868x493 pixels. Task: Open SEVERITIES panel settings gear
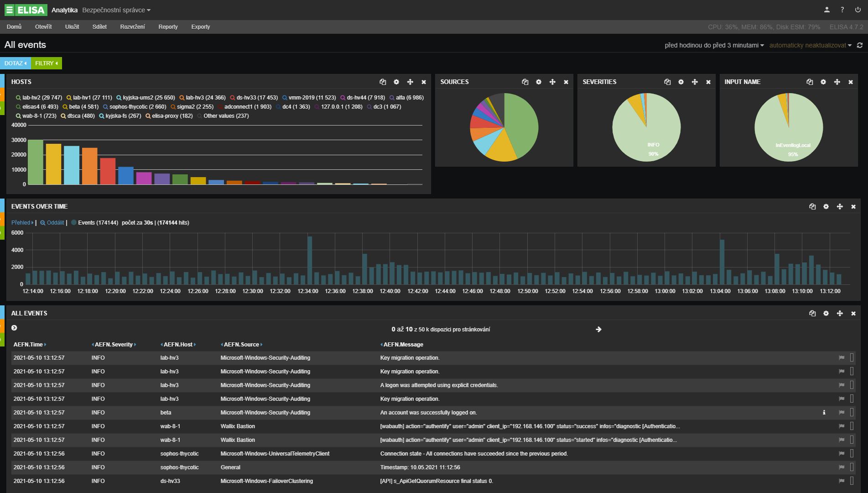(x=681, y=82)
